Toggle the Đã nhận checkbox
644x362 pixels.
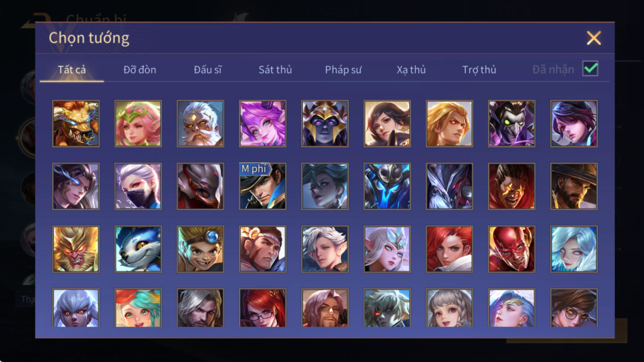590,68
